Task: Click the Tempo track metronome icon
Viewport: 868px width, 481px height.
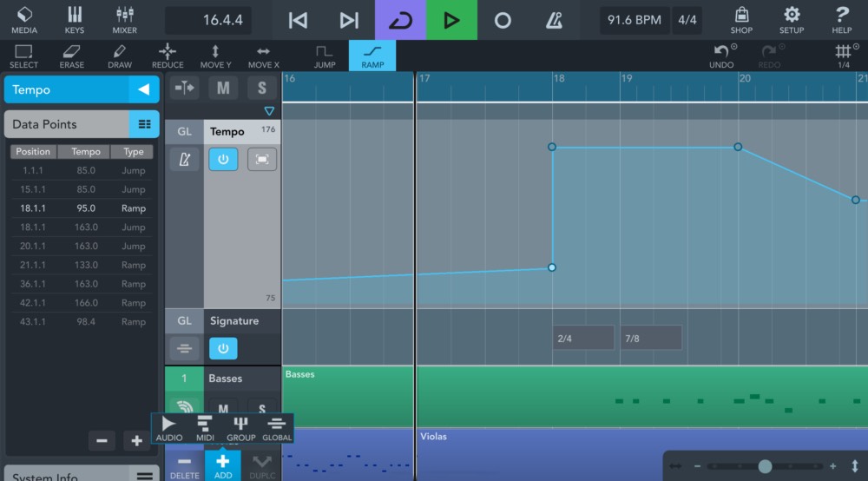Action: click(184, 160)
